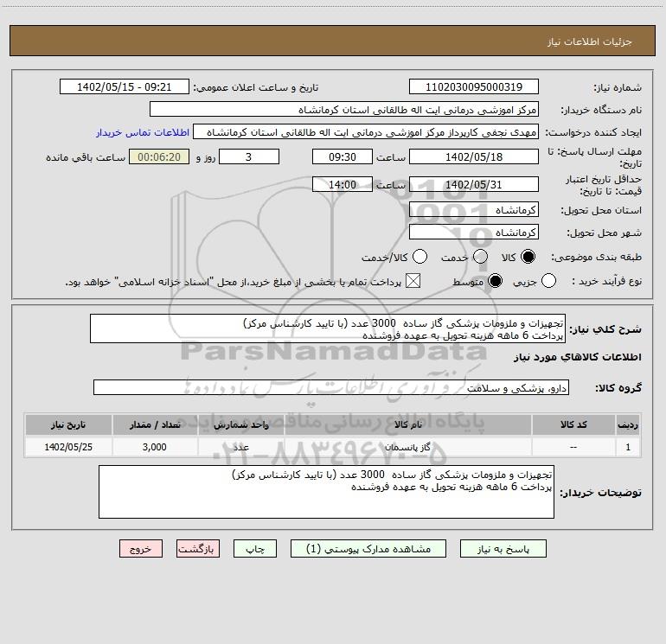Image resolution: width=666 pixels, height=644 pixels.
Task: Click the گاز پانسمان item name cell
Action: 407,448
